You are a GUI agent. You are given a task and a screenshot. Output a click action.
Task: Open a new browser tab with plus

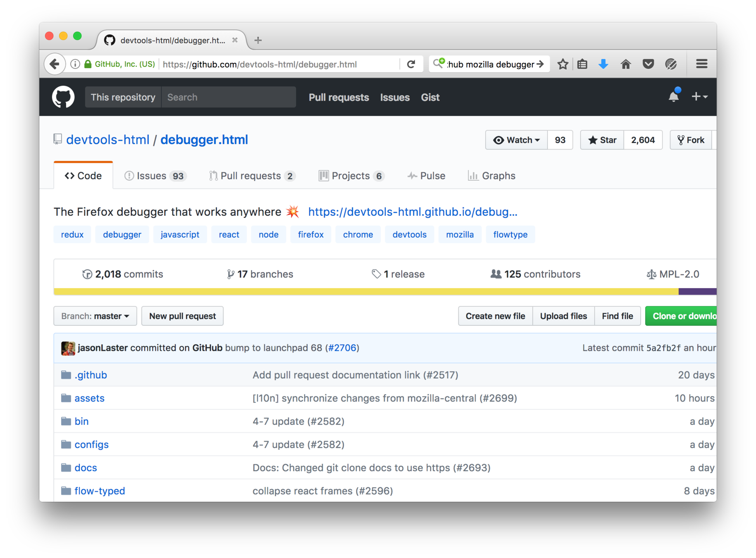258,40
